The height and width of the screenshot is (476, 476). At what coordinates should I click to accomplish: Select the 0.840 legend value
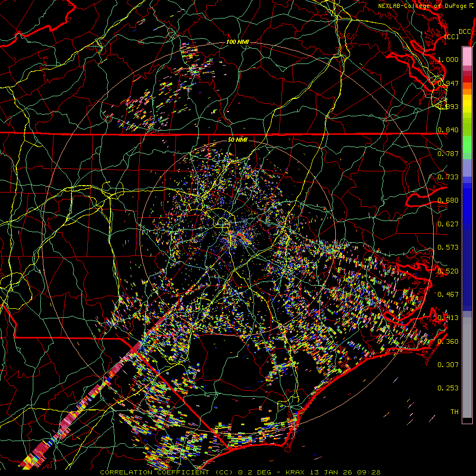point(448,130)
